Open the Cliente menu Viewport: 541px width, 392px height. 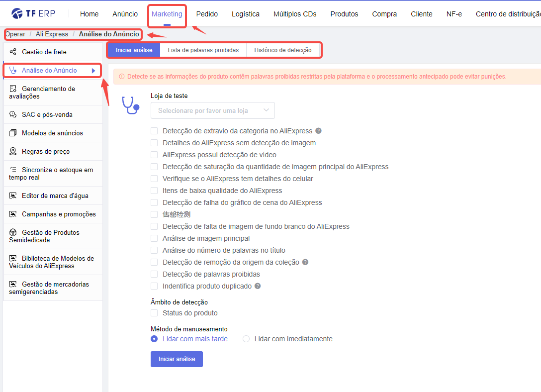point(422,14)
